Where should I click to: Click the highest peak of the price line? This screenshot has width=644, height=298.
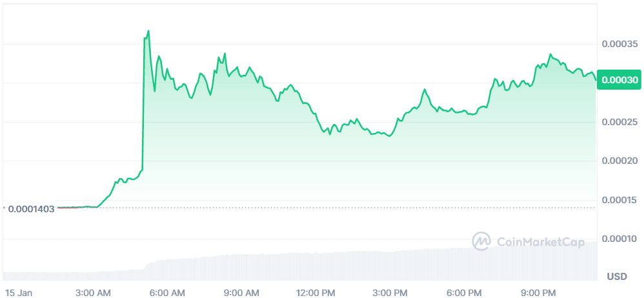tap(148, 31)
